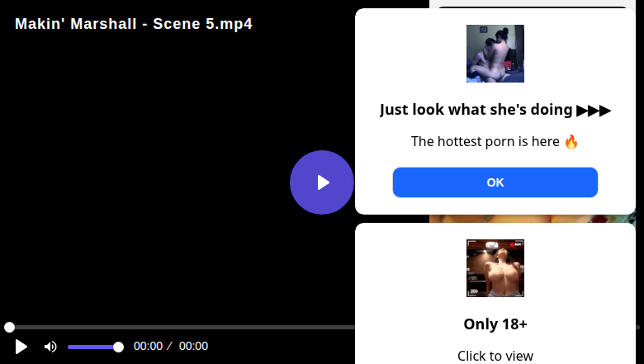This screenshot has width=644, height=364.
Task: Click the black video area left of play
Action: [149, 182]
